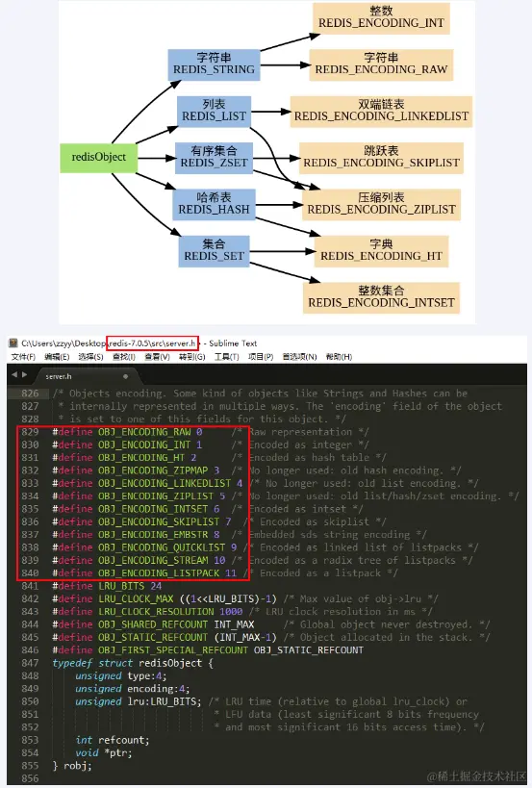Click the REDIS_ENCODING_INT node
This screenshot has height=788, width=532.
381,18
